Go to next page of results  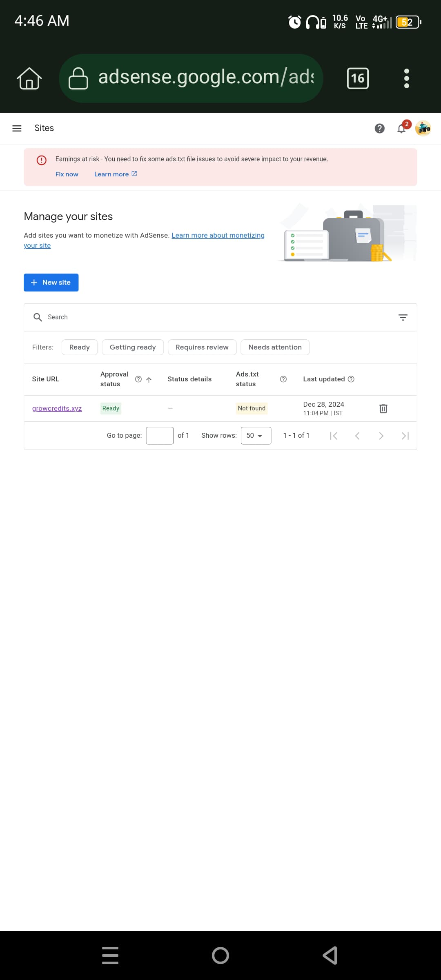point(381,436)
